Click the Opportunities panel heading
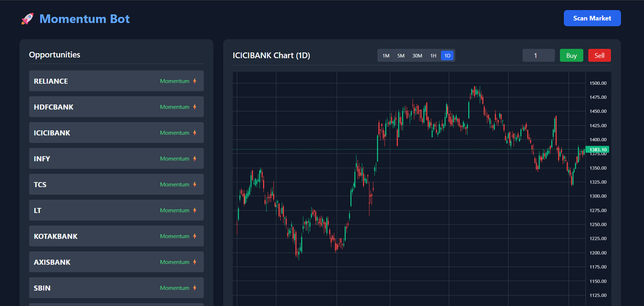 [55, 55]
